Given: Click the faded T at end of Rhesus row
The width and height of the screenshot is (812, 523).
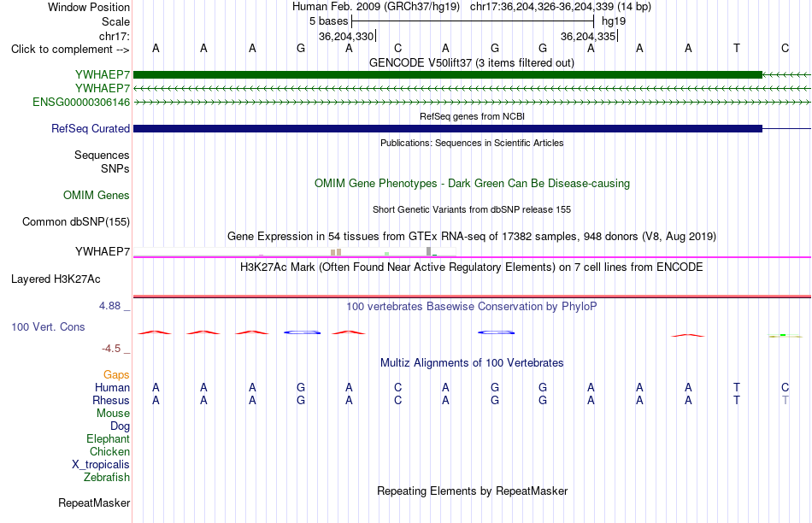Looking at the screenshot, I should pos(785,400).
